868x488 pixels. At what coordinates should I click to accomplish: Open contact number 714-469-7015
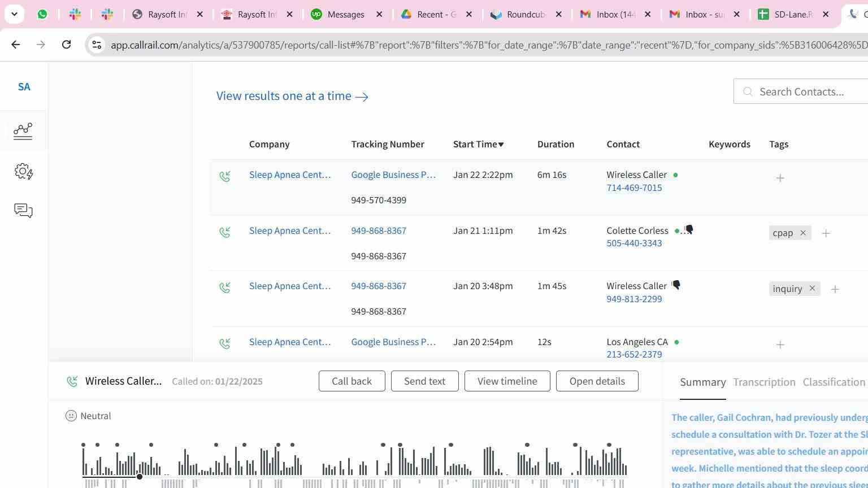point(634,188)
